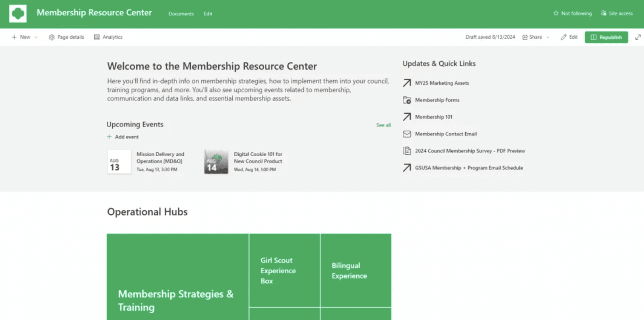This screenshot has width=644, height=320.
Task: Click the Analytics chart icon
Action: click(x=97, y=37)
